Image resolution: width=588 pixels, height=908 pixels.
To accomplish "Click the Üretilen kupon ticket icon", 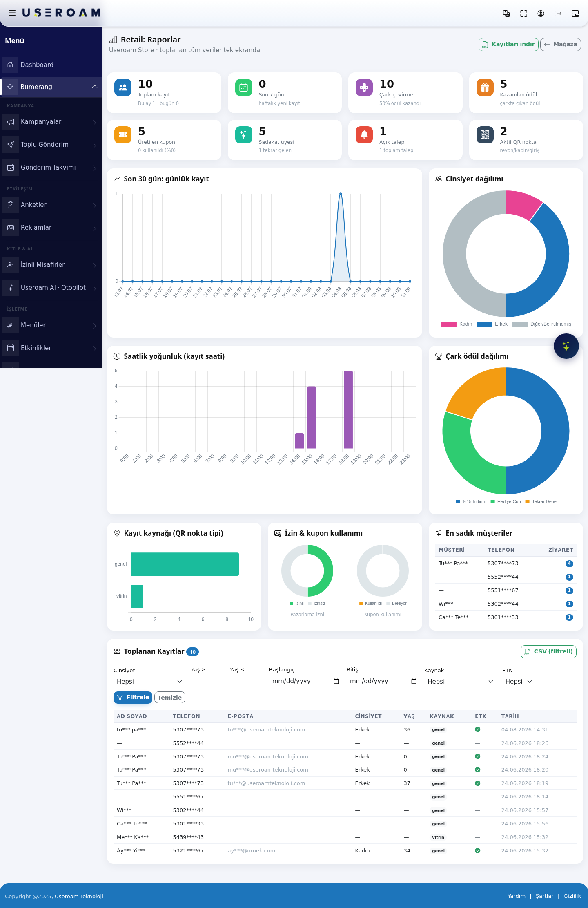I will tap(122, 135).
